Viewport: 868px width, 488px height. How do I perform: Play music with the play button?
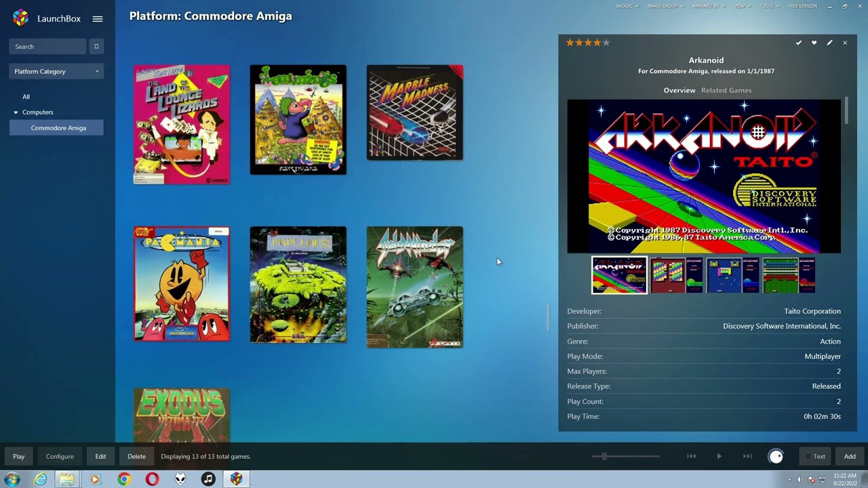[719, 456]
